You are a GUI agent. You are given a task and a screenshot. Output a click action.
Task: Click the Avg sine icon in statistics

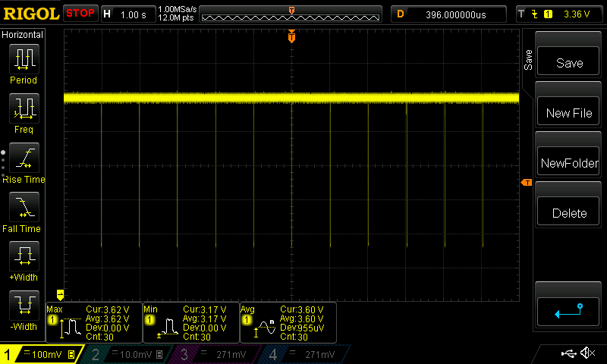[265, 328]
